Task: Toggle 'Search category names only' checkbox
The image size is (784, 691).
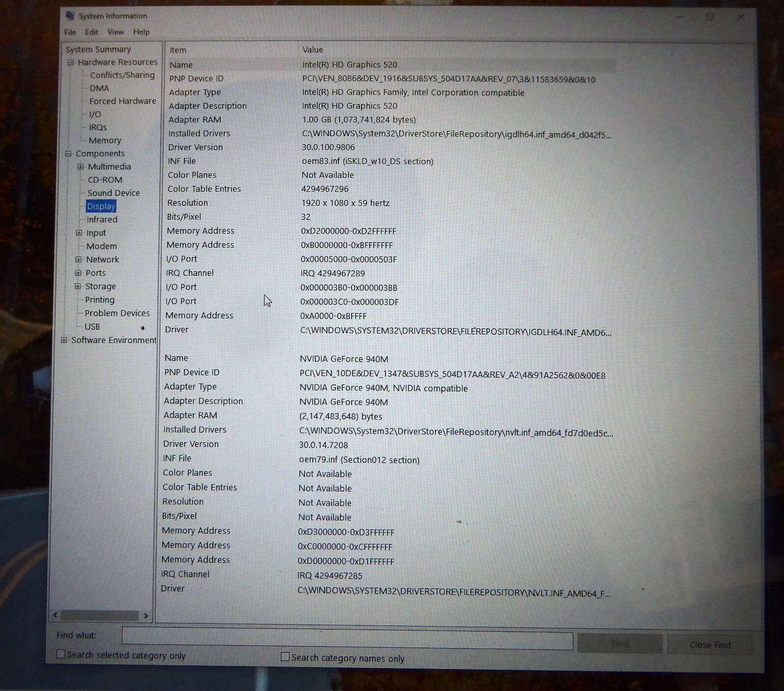Action: click(x=285, y=657)
